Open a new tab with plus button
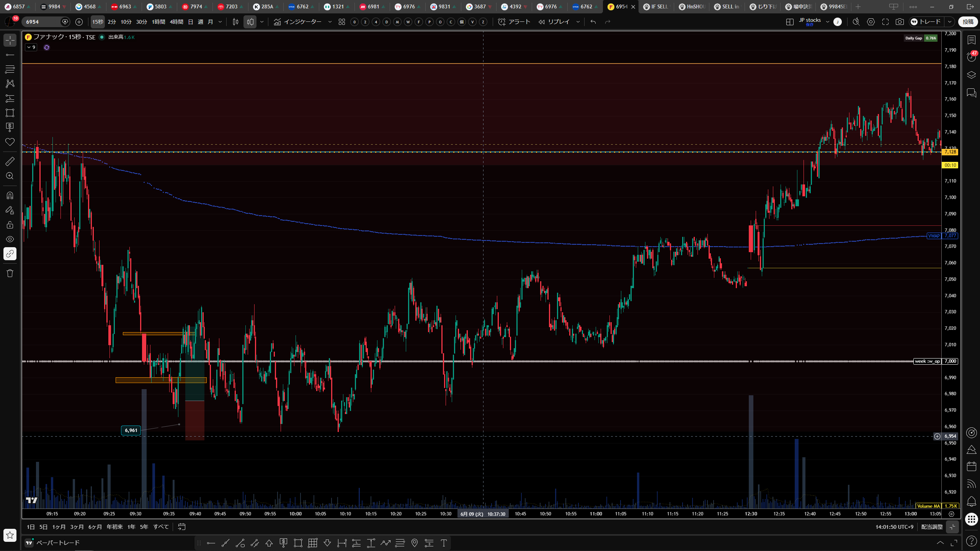 [858, 7]
